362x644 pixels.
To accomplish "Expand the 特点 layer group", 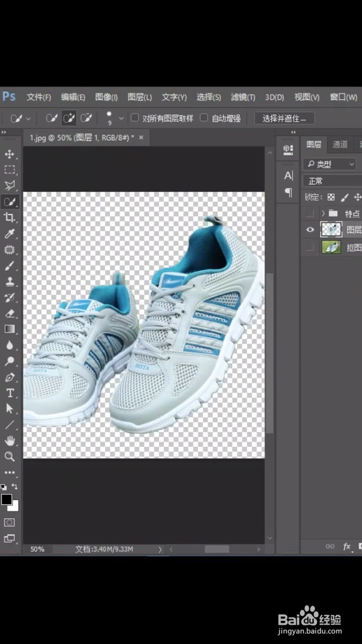I will pos(323,213).
